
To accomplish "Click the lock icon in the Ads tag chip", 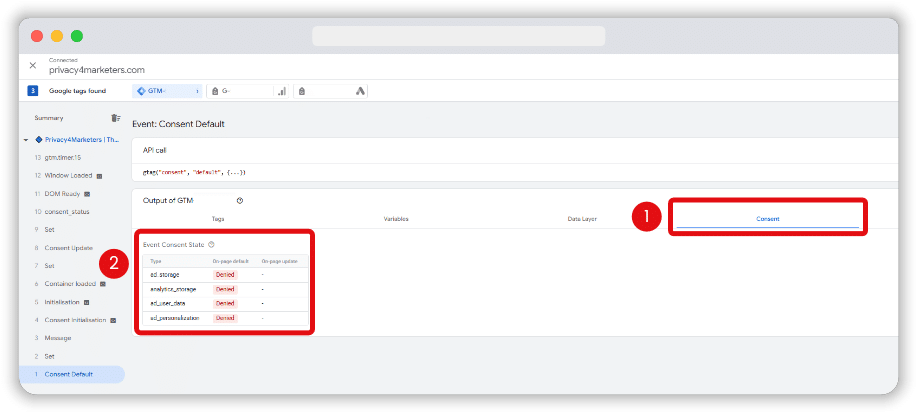I will click(x=301, y=91).
